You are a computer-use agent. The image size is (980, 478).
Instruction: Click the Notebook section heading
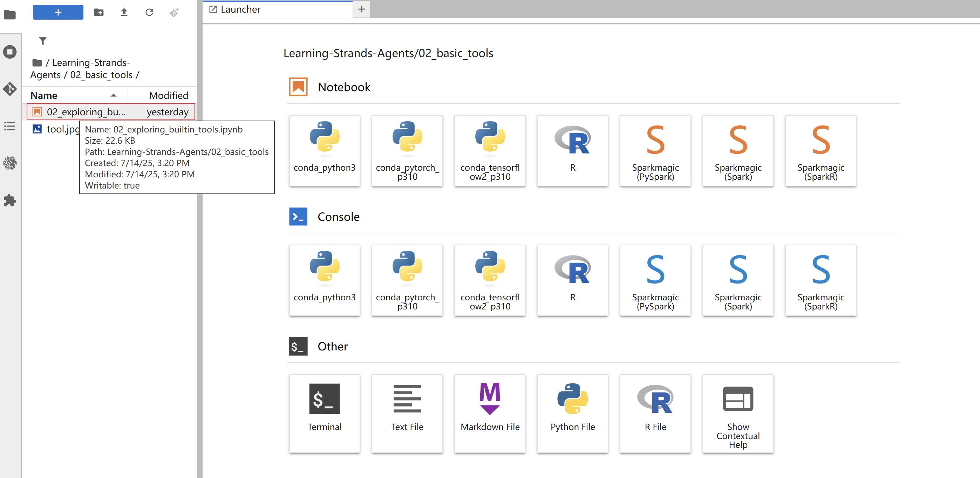coord(344,87)
